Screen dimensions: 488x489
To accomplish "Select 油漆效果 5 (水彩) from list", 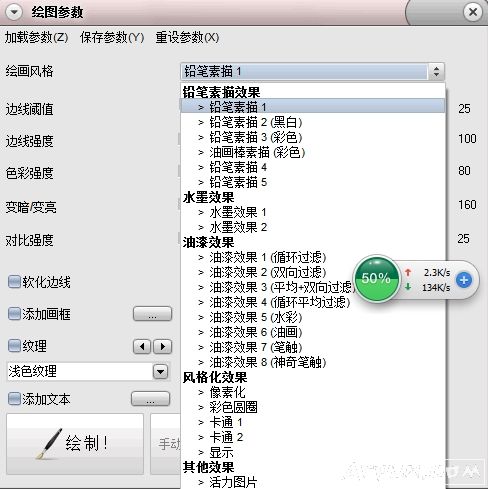I will pyautogui.click(x=256, y=317).
